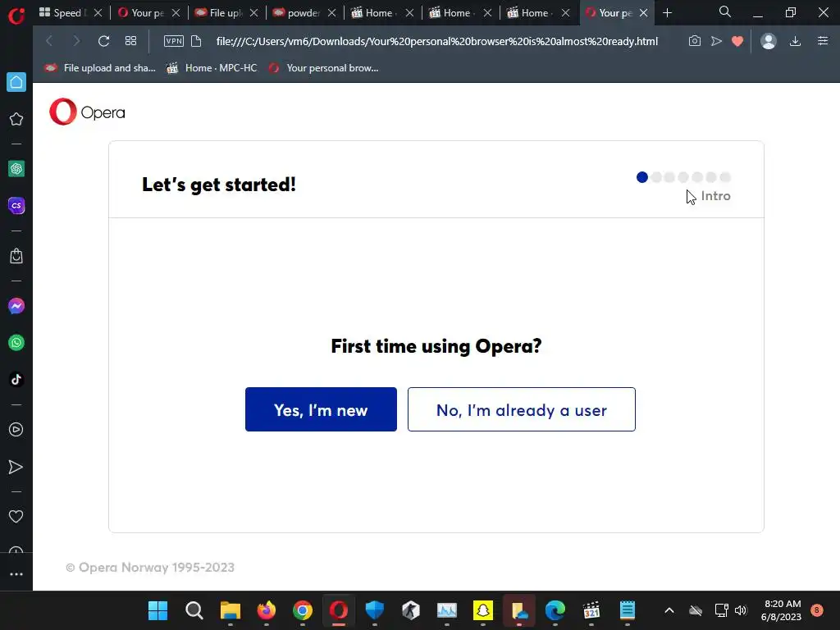This screenshot has width=840, height=630.
Task: Click the address bar URL field
Action: (436, 41)
